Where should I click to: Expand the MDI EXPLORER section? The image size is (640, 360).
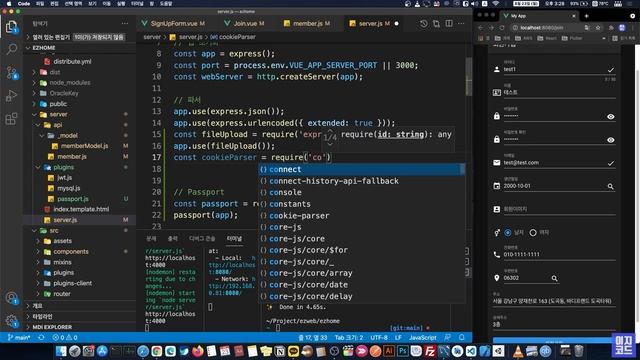pos(79,327)
